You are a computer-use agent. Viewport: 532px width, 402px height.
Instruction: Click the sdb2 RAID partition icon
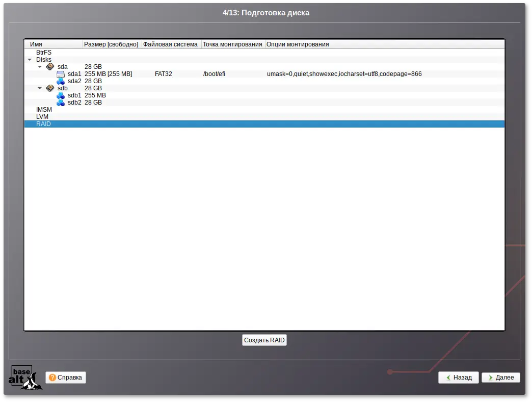pyautogui.click(x=61, y=103)
